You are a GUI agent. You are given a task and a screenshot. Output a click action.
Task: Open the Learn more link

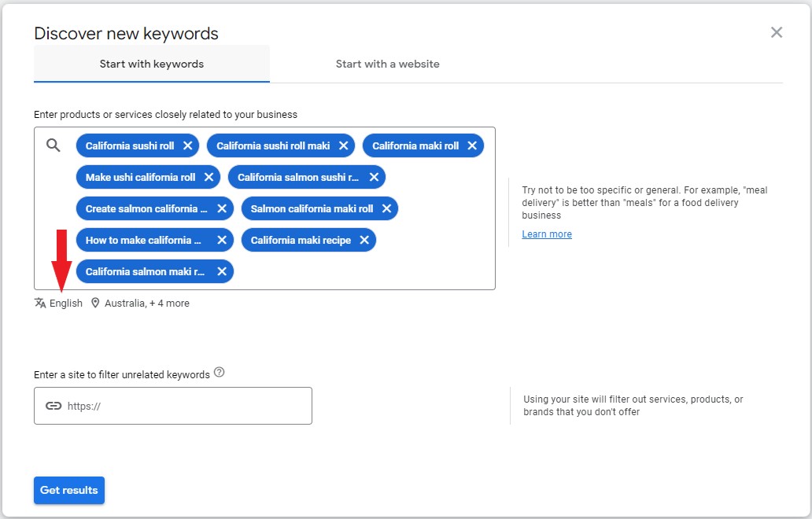click(x=547, y=234)
